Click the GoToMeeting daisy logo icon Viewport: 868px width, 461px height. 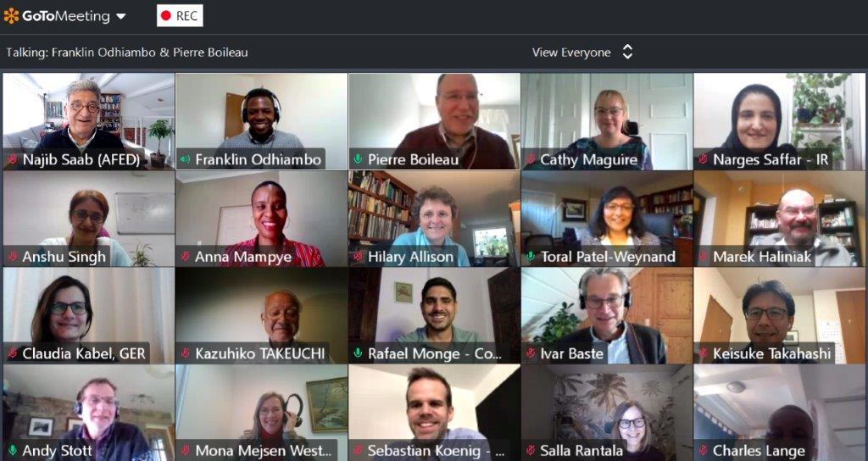pos(11,15)
